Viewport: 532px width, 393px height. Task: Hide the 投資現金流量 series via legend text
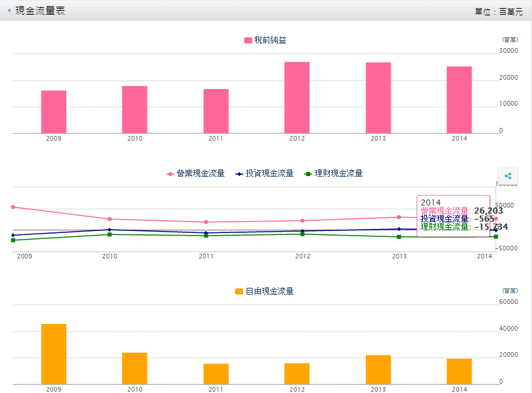(269, 173)
